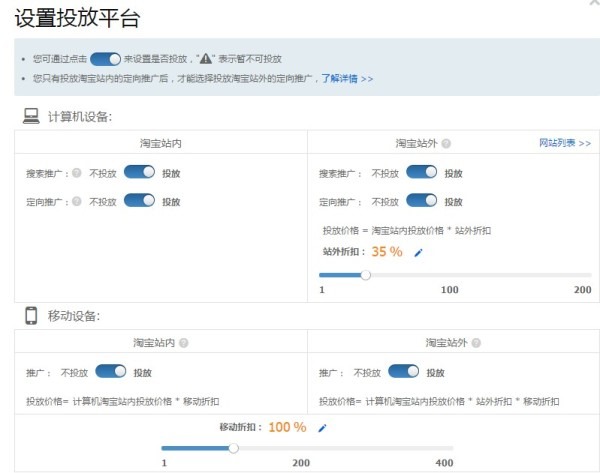
Task: Click help icon beside 搜索推广 under computer 淘宝站内
Action: pyautogui.click(x=76, y=173)
